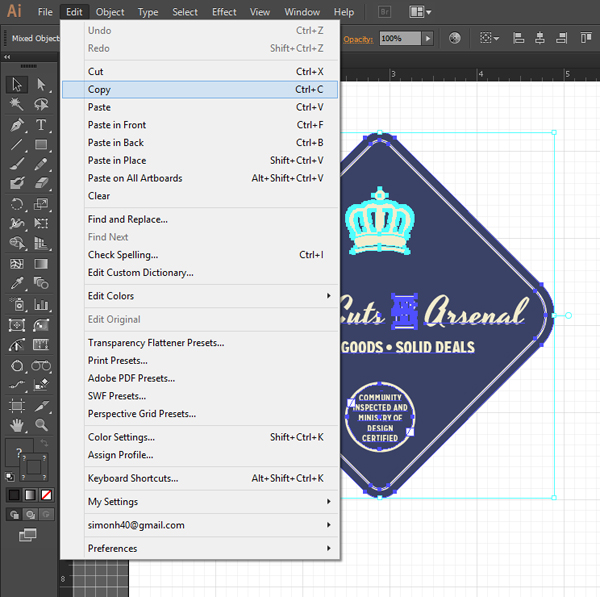Select the Width tool
Screen dimensions: 600x597
17,223
